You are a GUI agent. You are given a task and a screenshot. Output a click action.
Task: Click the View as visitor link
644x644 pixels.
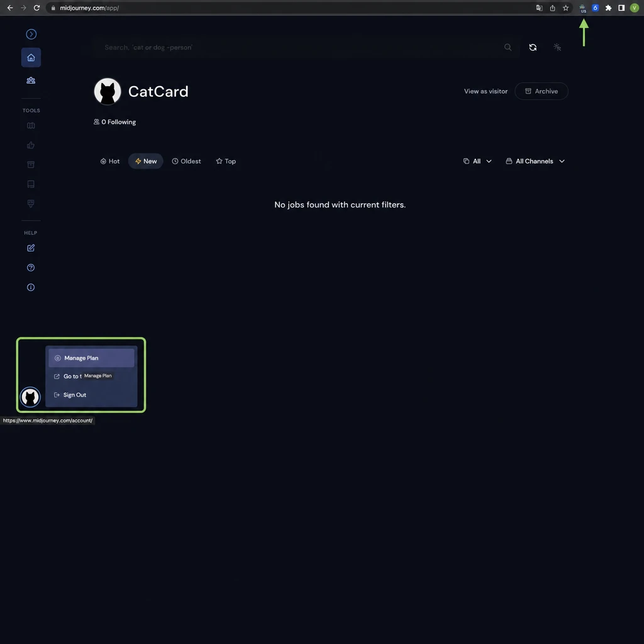click(486, 91)
